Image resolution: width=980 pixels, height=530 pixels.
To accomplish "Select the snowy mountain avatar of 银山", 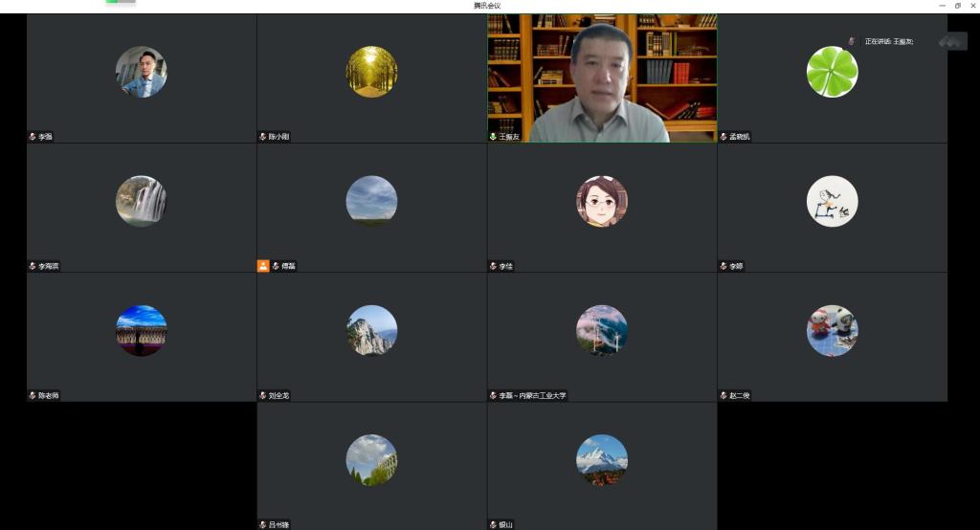I will pyautogui.click(x=602, y=460).
